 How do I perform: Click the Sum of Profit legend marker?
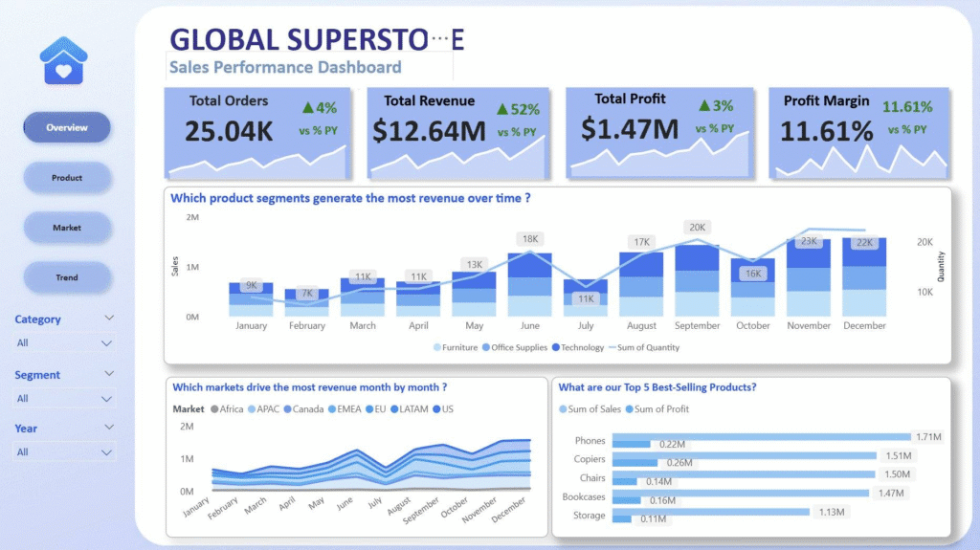coord(630,409)
